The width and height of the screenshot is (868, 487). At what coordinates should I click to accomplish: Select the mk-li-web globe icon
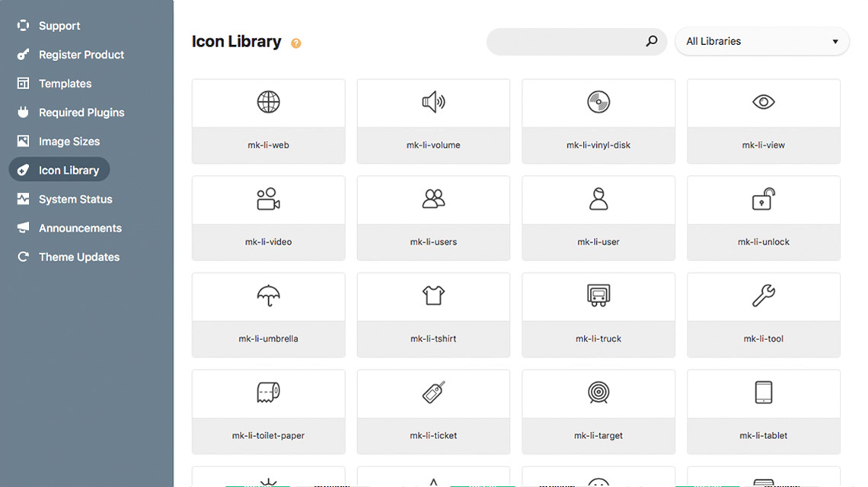268,102
